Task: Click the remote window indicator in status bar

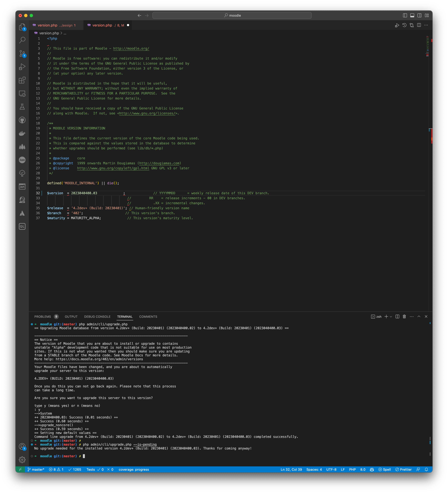Action: click(x=20, y=470)
